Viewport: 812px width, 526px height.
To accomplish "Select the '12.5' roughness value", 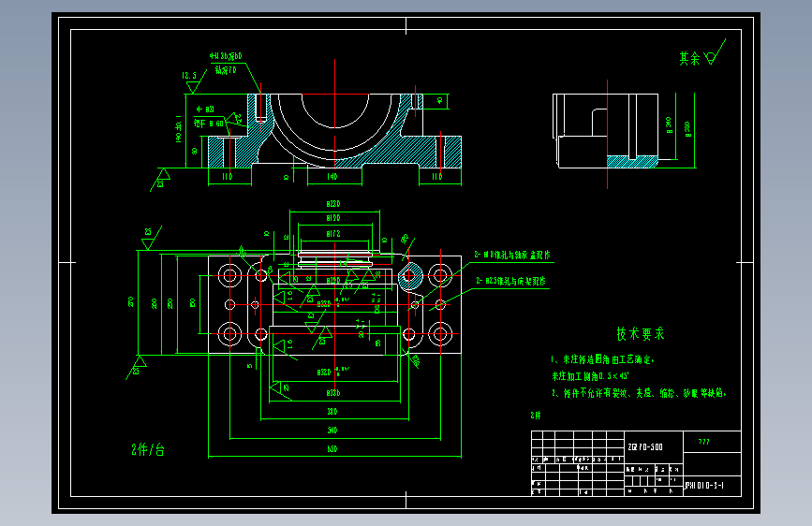I will coord(189,76).
